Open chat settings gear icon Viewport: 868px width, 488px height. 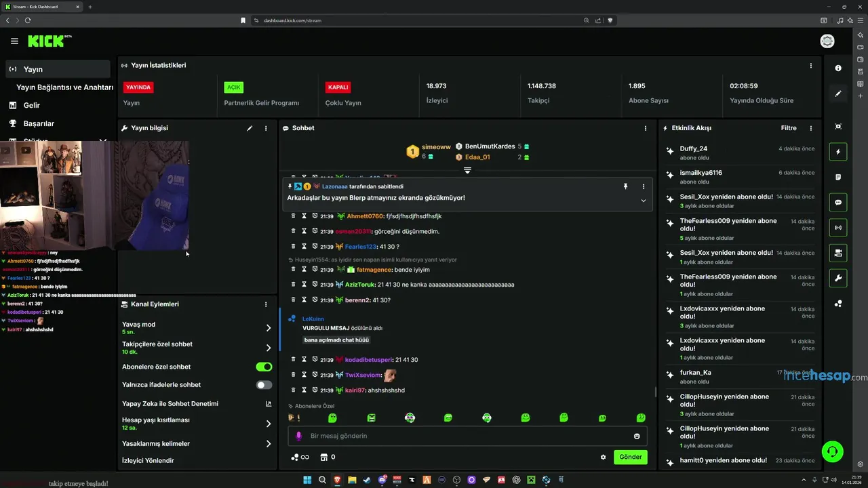604,457
